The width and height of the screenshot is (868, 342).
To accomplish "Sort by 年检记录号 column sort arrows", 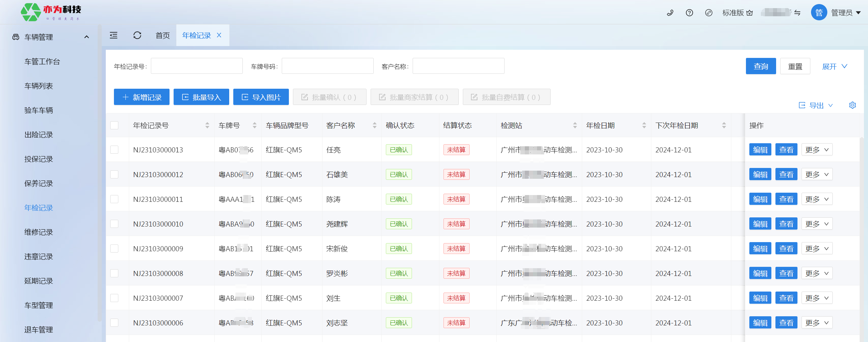I will click(x=207, y=126).
